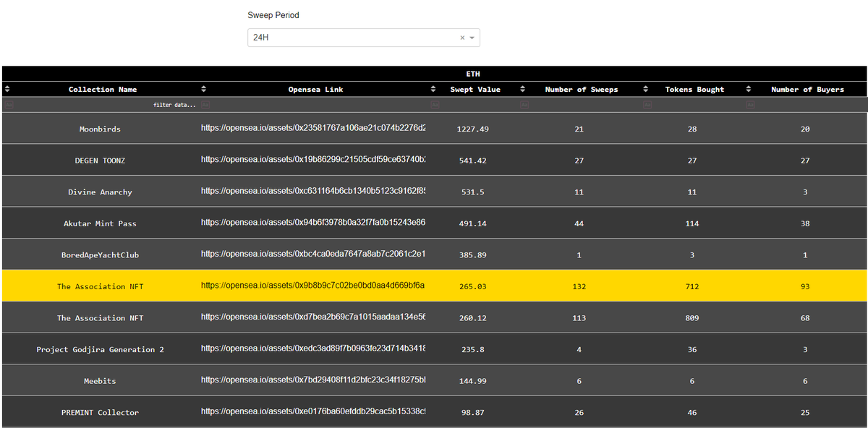Toggle case sensitivity for Number of Sweeps filter

point(524,105)
